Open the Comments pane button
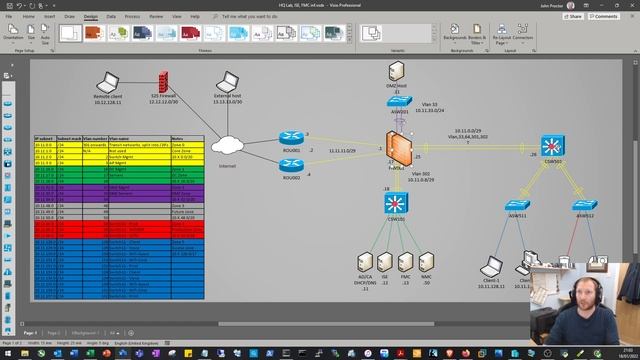640x360 pixels. [604, 16]
